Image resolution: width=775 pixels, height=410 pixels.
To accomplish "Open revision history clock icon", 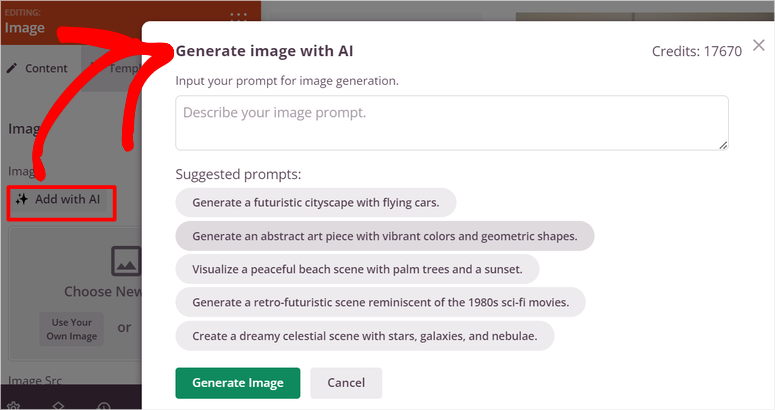I will [x=104, y=405].
